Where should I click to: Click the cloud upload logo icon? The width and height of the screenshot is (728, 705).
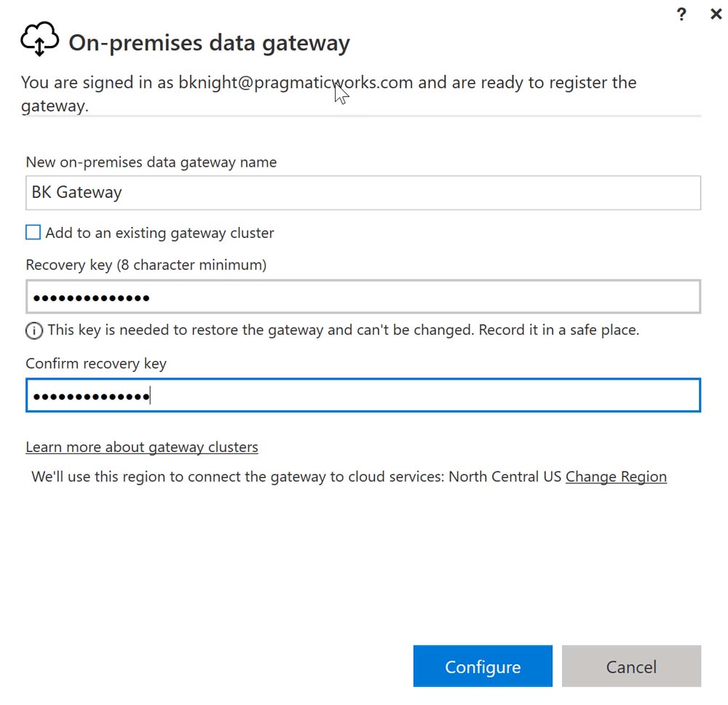39,41
